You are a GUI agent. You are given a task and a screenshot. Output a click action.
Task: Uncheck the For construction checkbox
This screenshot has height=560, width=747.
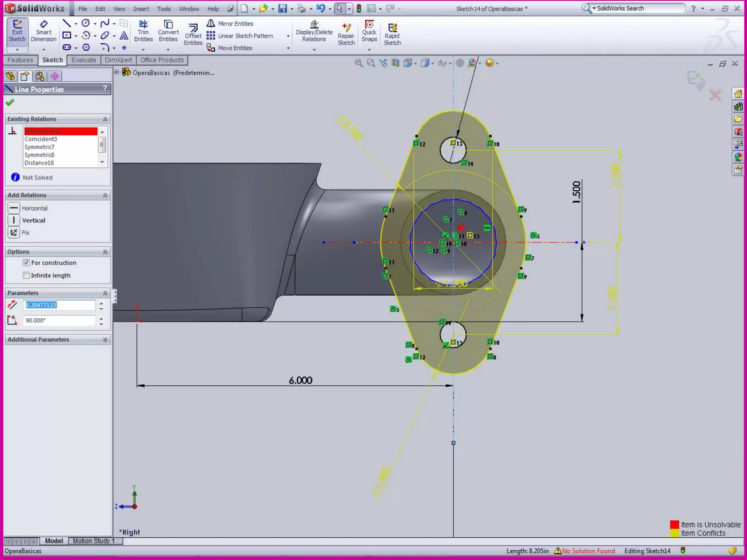pos(26,262)
